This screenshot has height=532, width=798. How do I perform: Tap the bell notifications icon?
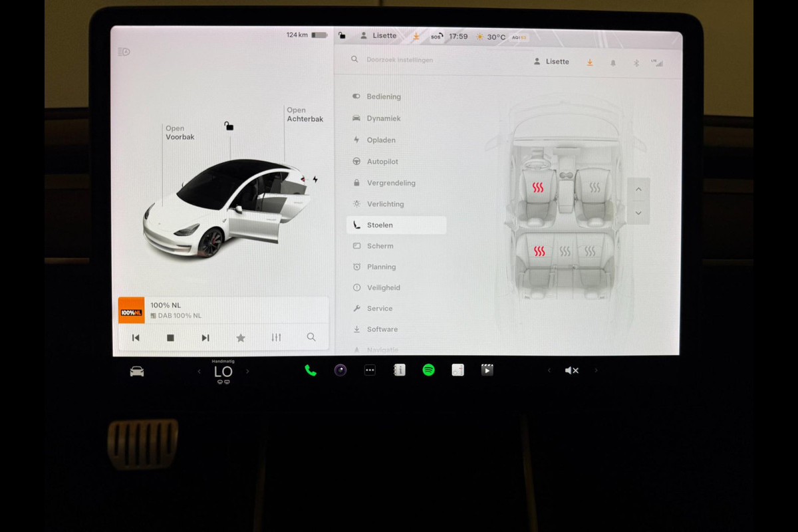click(x=613, y=63)
